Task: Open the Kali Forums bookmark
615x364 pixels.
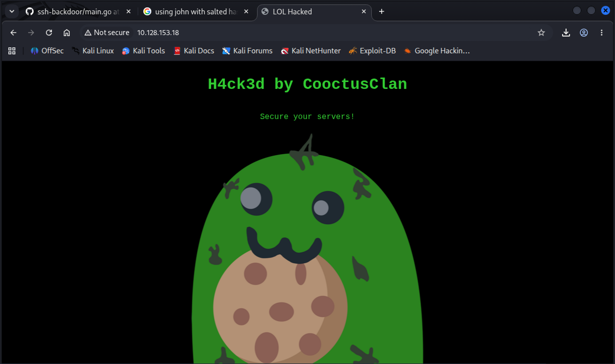Action: [x=247, y=51]
